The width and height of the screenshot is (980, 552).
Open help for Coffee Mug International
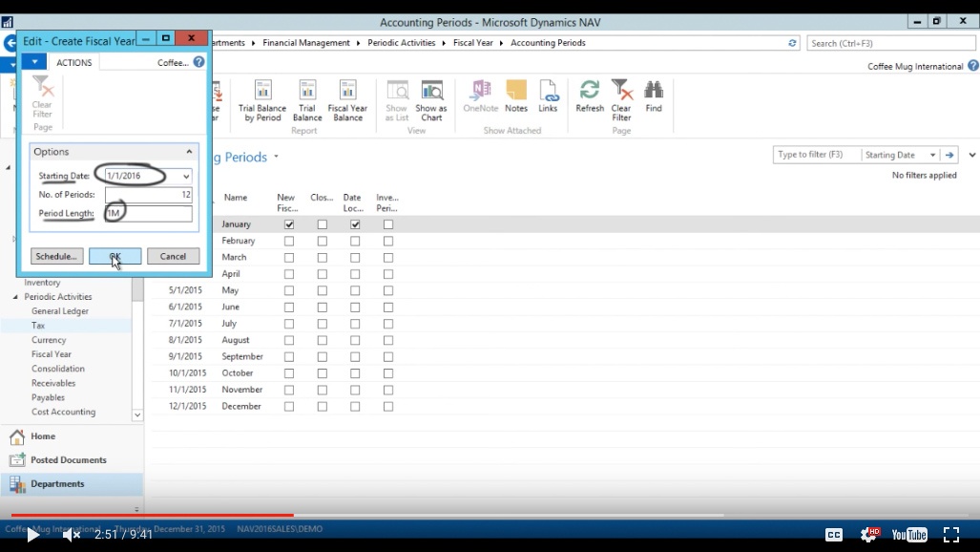tap(973, 66)
